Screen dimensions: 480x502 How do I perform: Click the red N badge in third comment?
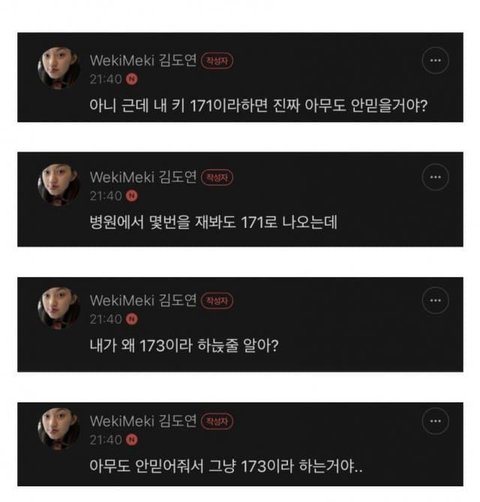(132, 319)
